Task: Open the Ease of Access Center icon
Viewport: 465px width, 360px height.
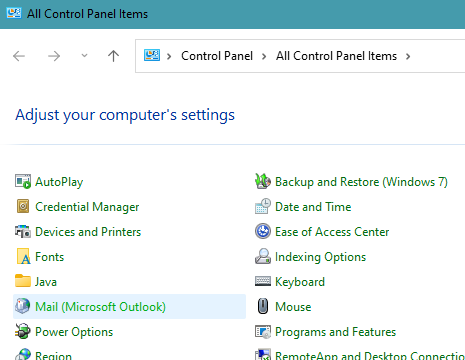Action: click(263, 231)
